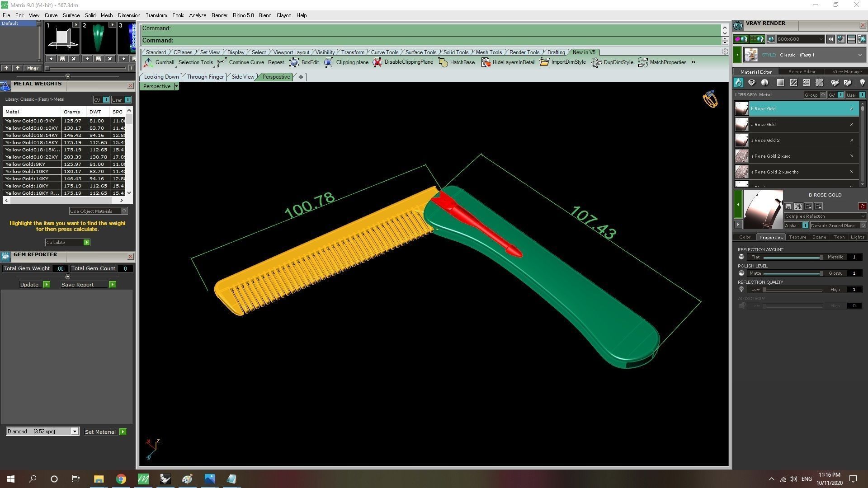The image size is (868, 488).
Task: Click the light bulb icon in Material Editor
Action: point(862,83)
